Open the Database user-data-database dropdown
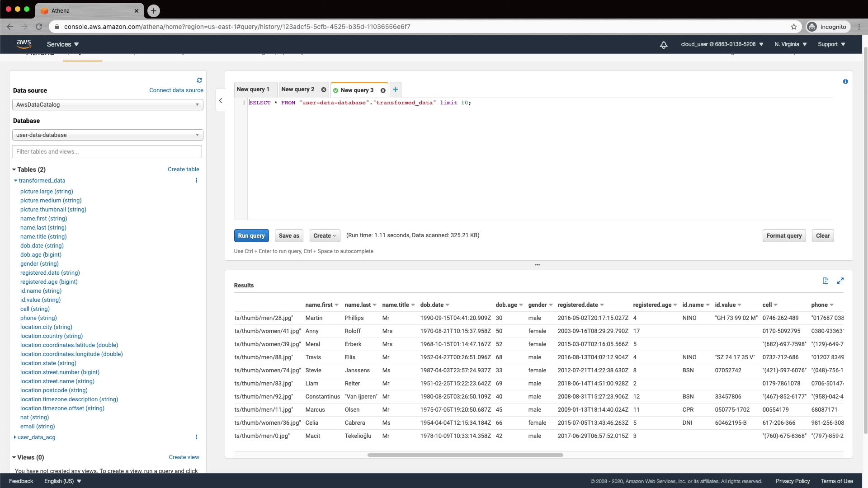 point(108,135)
